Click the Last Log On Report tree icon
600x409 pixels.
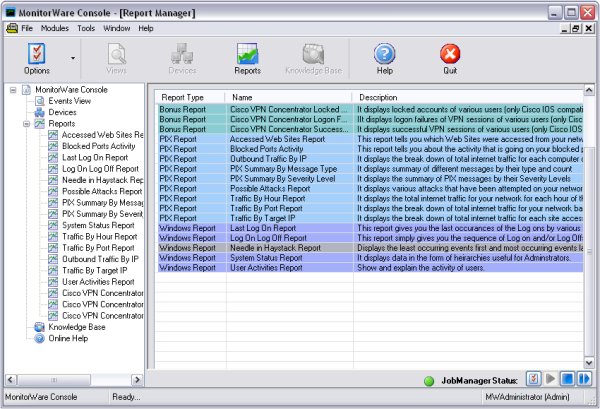click(53, 158)
